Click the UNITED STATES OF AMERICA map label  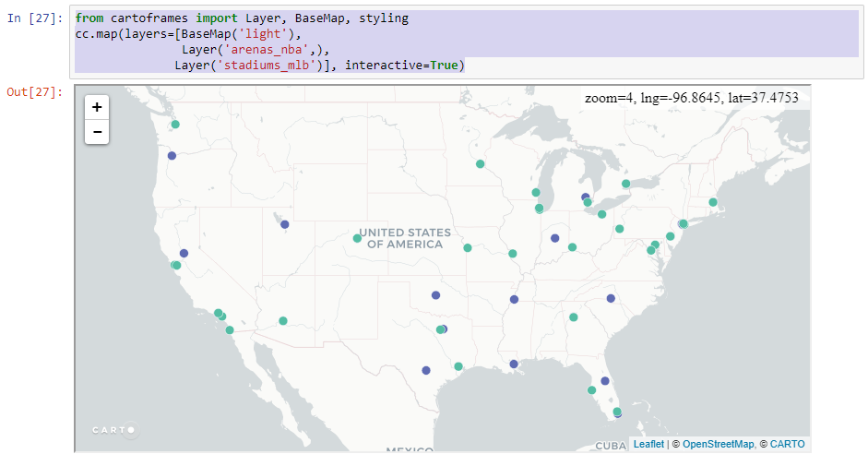pyautogui.click(x=405, y=238)
